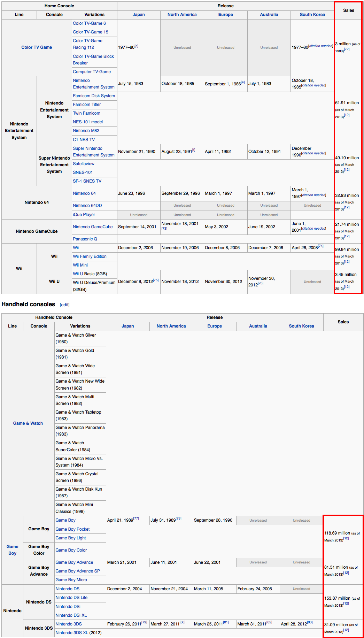This screenshot has width=364, height=638.
Task: Open the Game & Watch line link
Action: point(28,423)
